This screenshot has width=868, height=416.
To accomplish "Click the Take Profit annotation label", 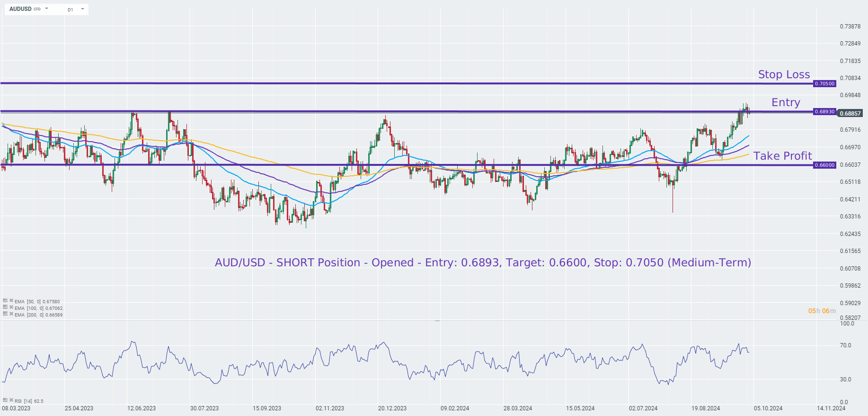I will point(782,156).
